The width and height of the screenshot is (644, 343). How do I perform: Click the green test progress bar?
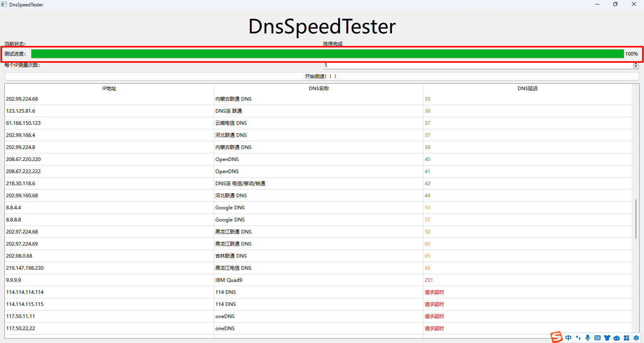(x=327, y=54)
